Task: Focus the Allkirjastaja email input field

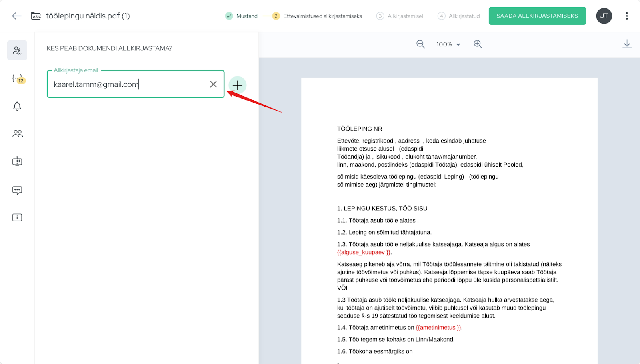Action: coord(128,84)
